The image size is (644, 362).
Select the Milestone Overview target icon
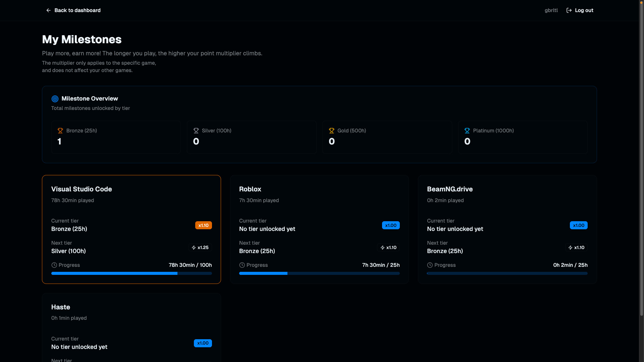tap(55, 99)
